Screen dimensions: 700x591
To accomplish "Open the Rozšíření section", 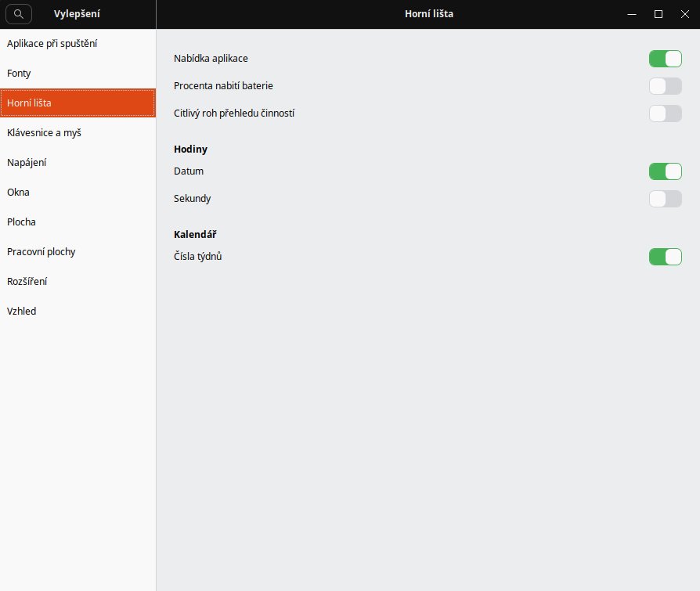I will pos(78,282).
